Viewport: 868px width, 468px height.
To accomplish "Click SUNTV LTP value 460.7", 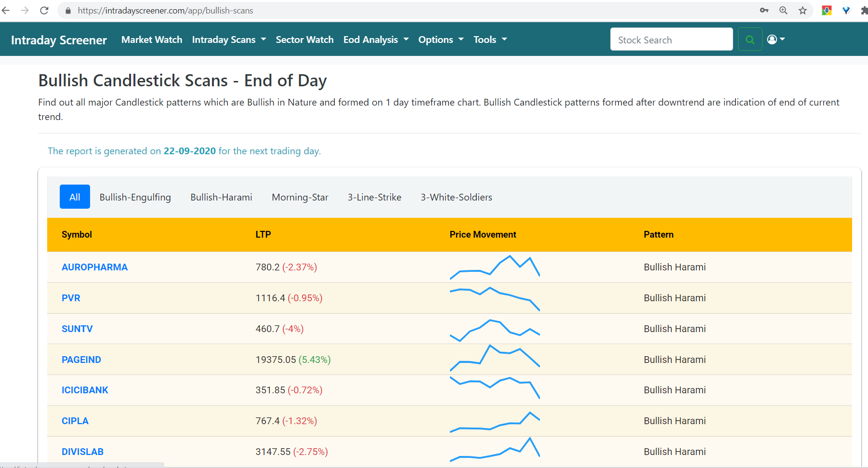I will [267, 329].
